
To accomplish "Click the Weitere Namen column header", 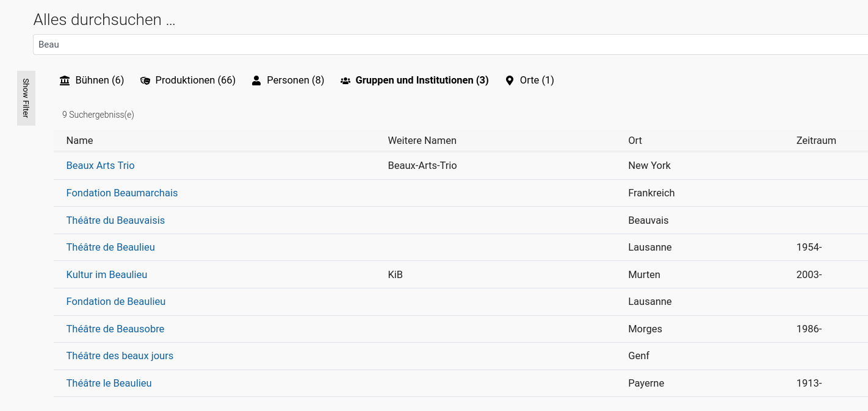I will point(422,140).
